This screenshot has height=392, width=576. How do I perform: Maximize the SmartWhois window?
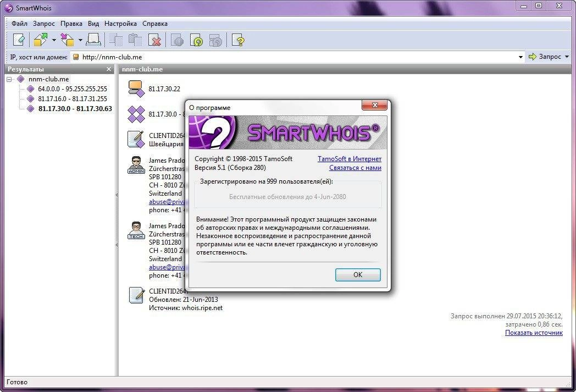[x=539, y=6]
